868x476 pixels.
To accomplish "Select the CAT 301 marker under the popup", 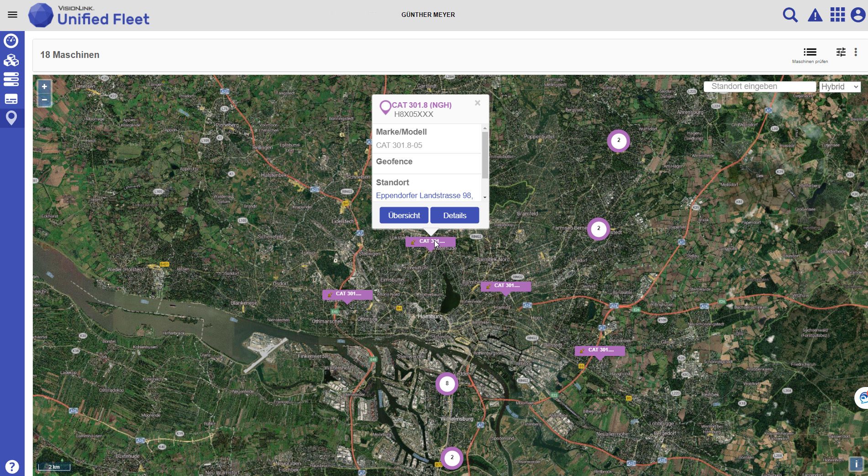I will tap(430, 242).
